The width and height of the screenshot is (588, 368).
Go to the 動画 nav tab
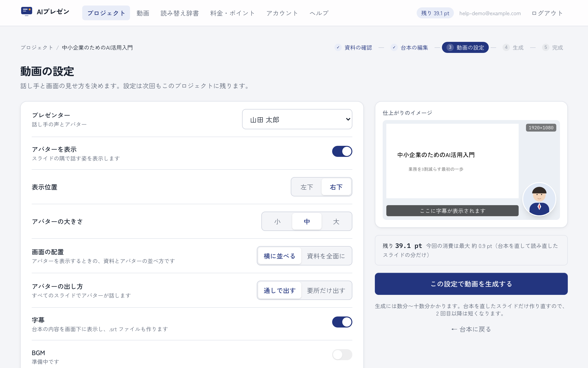coord(143,13)
